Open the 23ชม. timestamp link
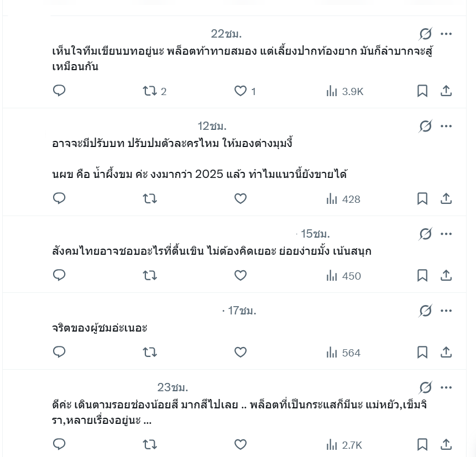476x457 pixels. (172, 387)
